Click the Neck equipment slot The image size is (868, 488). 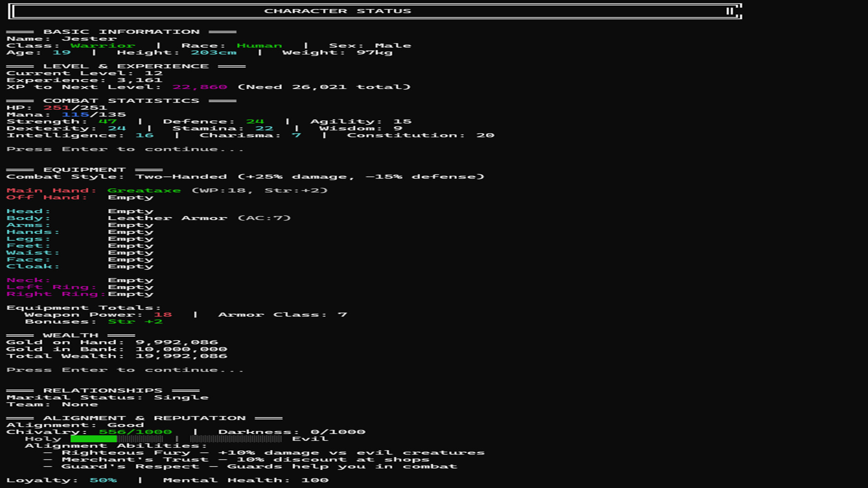[x=131, y=280]
